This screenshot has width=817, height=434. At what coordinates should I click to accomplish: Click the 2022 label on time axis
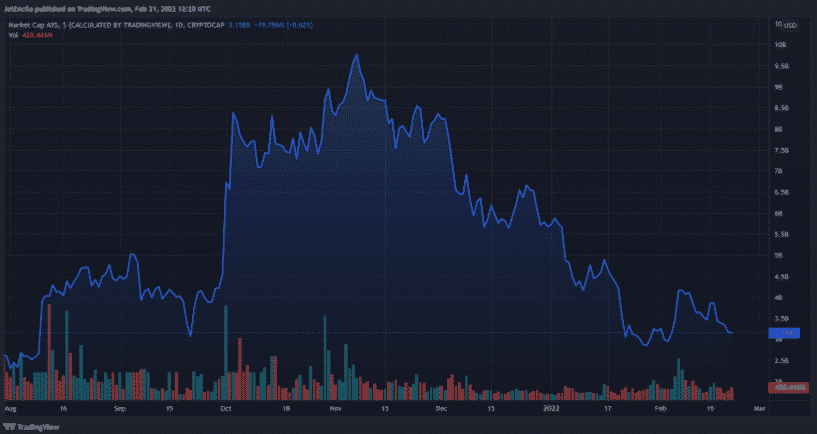(551, 409)
